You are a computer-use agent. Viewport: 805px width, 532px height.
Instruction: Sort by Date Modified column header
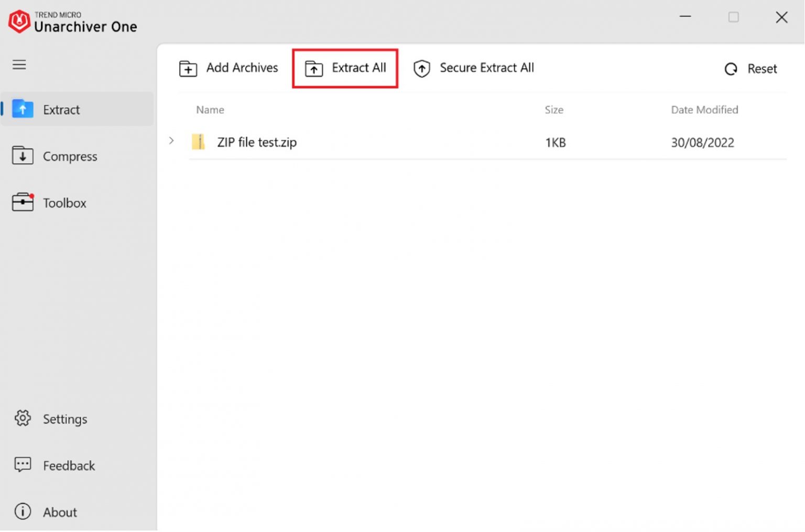(704, 110)
